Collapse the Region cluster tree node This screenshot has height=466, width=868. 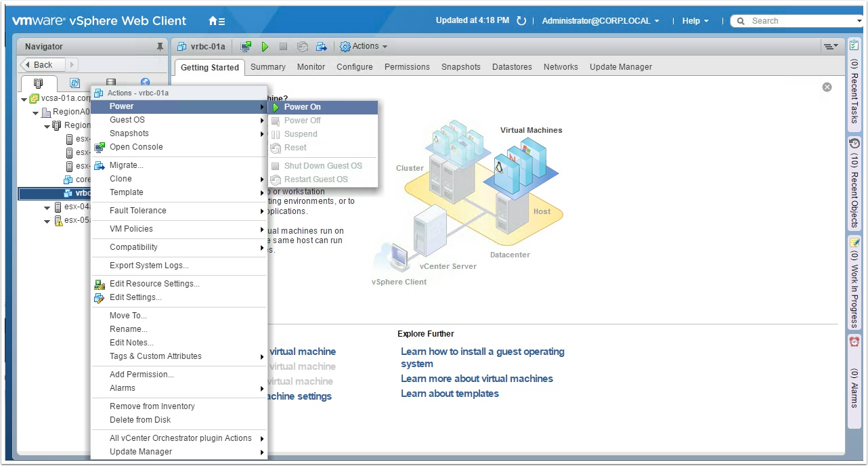point(47,126)
